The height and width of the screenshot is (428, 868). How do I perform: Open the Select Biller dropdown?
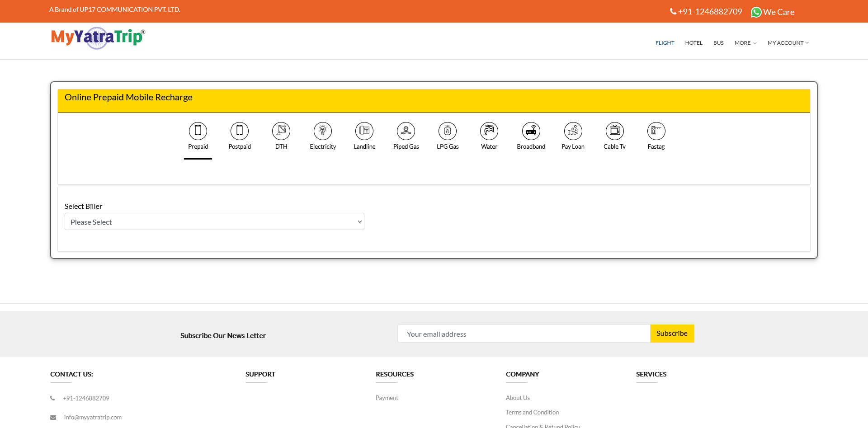[214, 221]
